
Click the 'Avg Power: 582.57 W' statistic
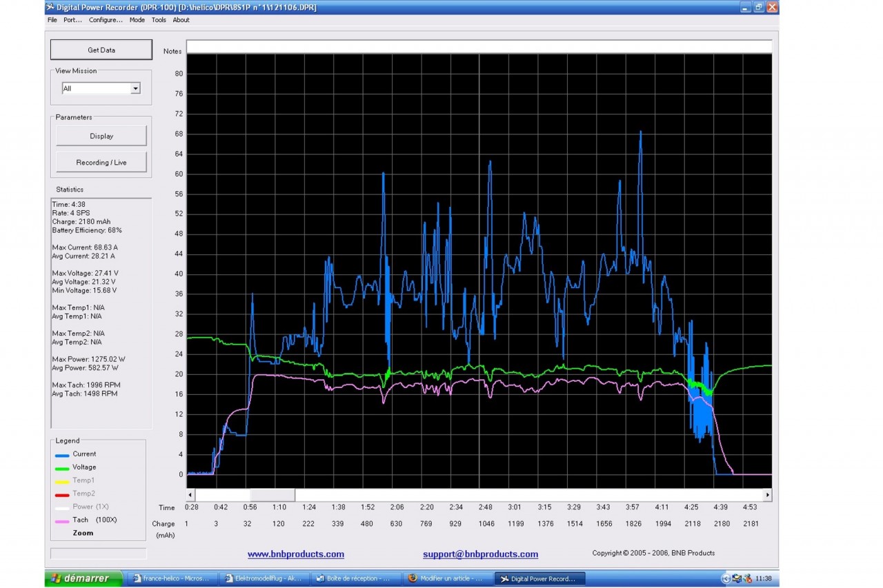87,367
